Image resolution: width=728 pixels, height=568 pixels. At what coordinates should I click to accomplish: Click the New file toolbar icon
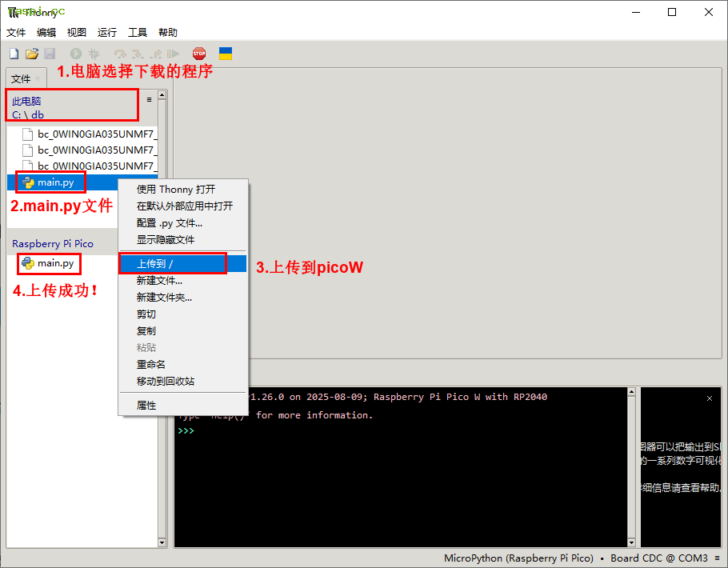point(14,54)
